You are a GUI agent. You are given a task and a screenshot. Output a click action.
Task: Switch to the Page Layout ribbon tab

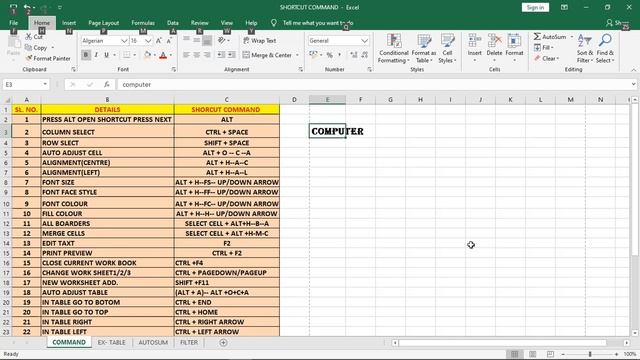104,23
